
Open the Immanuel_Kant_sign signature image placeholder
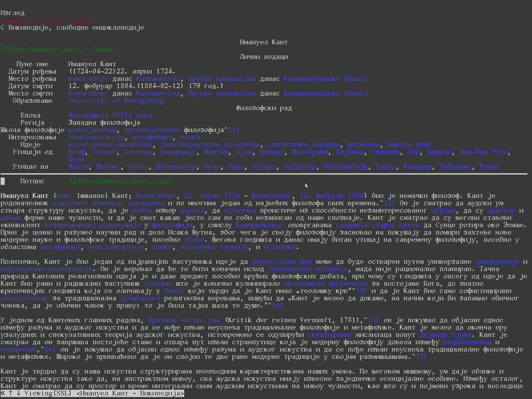coord(120,181)
